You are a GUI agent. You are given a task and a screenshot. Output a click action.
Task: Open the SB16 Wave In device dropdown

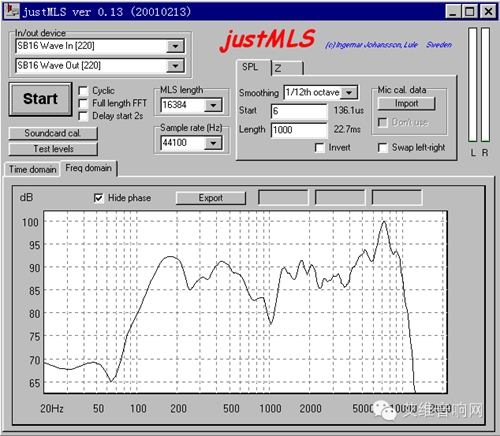[x=175, y=46]
